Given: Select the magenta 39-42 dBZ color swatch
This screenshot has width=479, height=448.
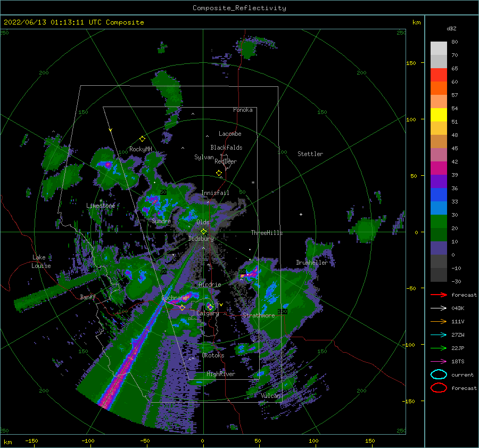Looking at the screenshot, I should (x=439, y=168).
